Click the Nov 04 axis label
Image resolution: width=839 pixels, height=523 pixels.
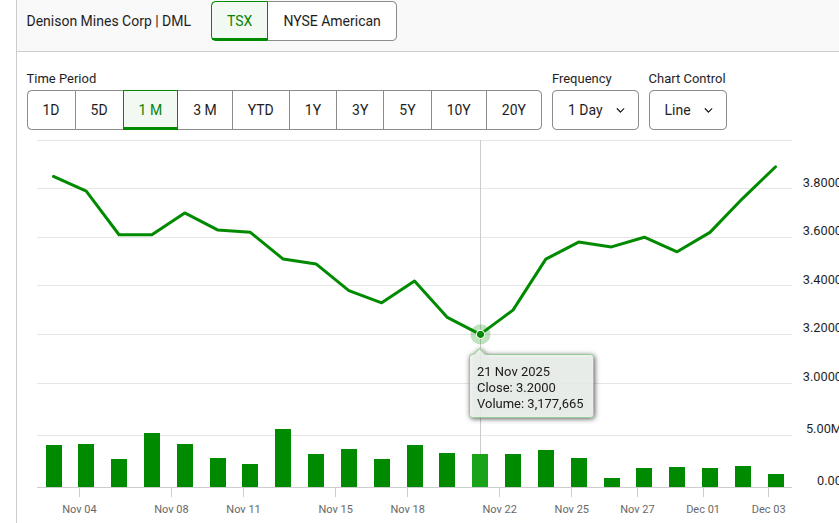(79, 509)
